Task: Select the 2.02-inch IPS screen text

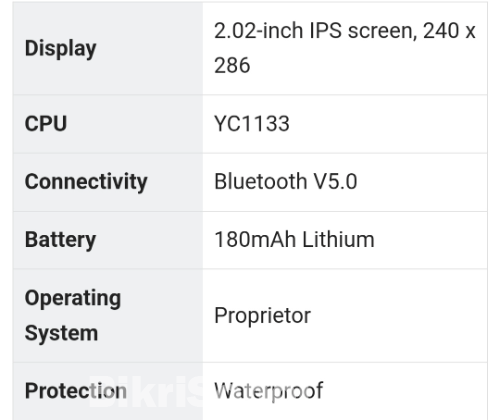Action: tap(315, 31)
